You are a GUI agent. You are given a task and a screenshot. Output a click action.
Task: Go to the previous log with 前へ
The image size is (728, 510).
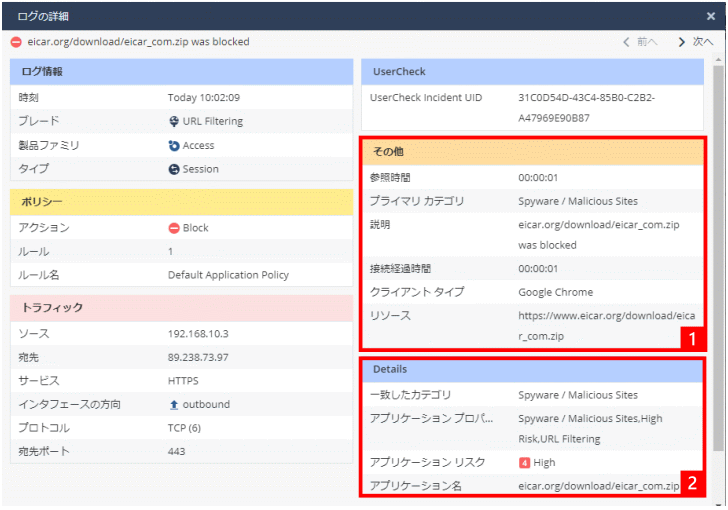640,42
